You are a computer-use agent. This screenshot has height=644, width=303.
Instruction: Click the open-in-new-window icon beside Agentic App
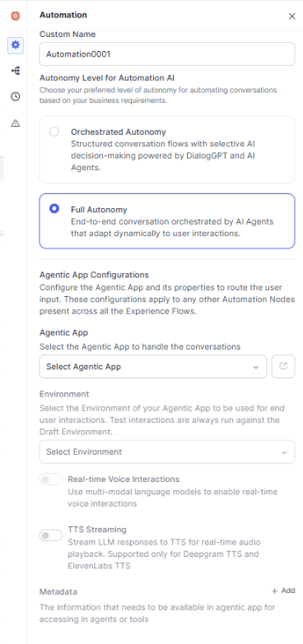(283, 366)
